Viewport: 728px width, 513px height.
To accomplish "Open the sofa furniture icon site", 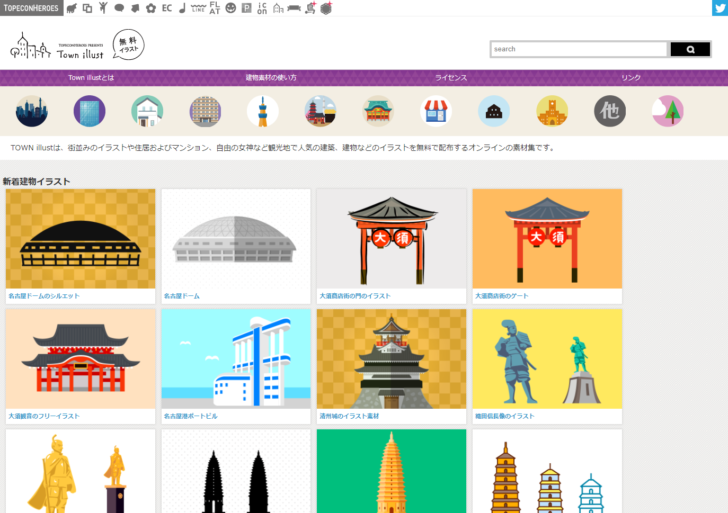I will pyautogui.click(x=294, y=8).
